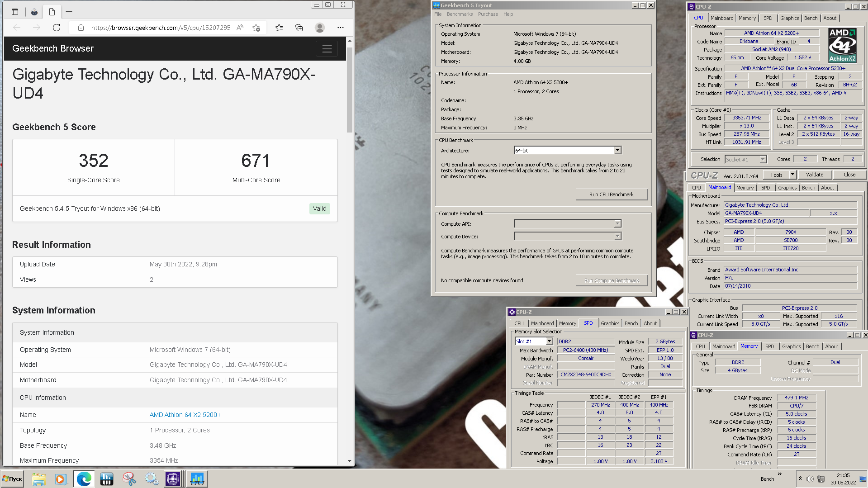Open the volume control in system tray
This screenshot has height=488, width=868.
point(810,479)
